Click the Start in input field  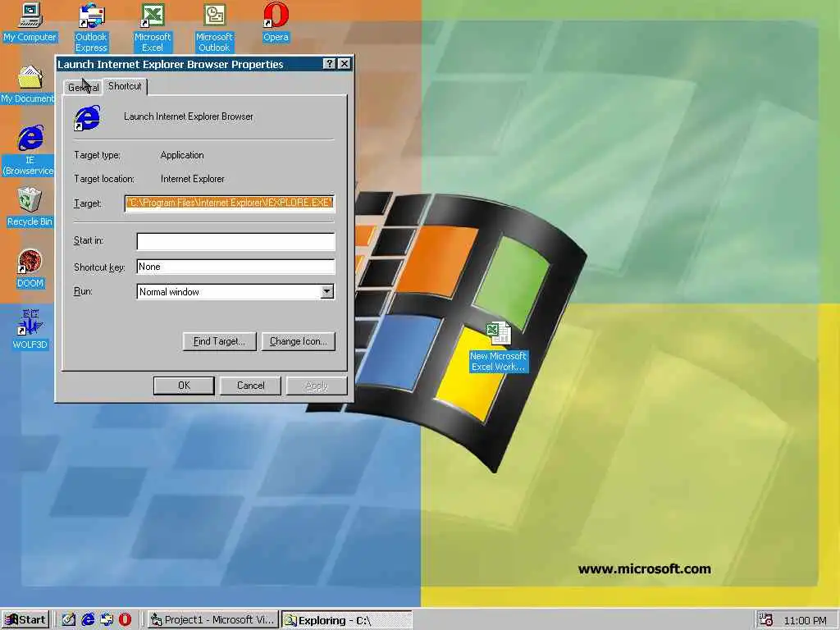coord(235,241)
